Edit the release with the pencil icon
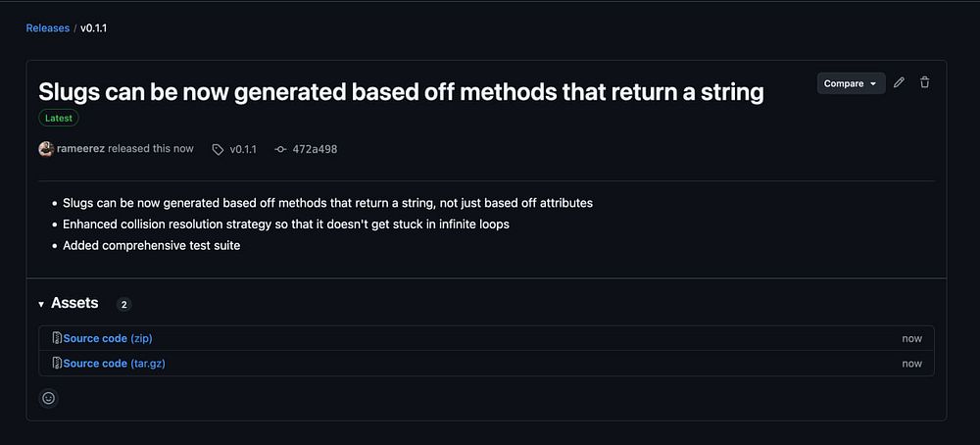The height and width of the screenshot is (445, 980). [900, 83]
